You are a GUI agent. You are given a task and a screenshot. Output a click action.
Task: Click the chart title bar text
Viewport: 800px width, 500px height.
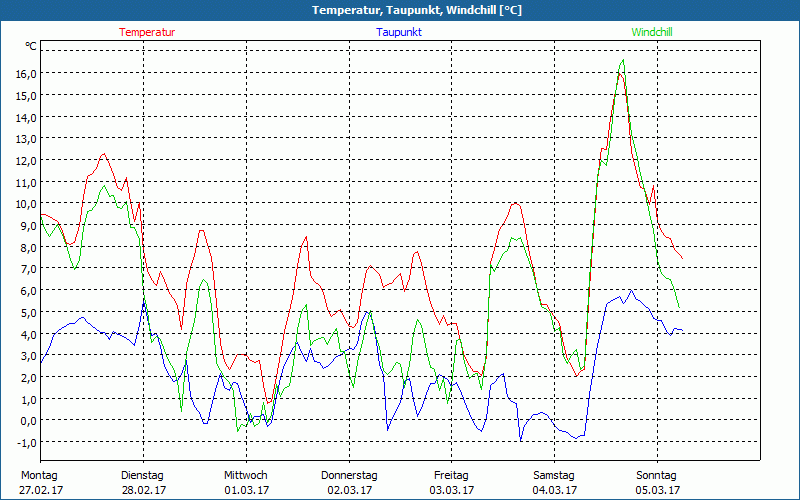[x=400, y=10]
